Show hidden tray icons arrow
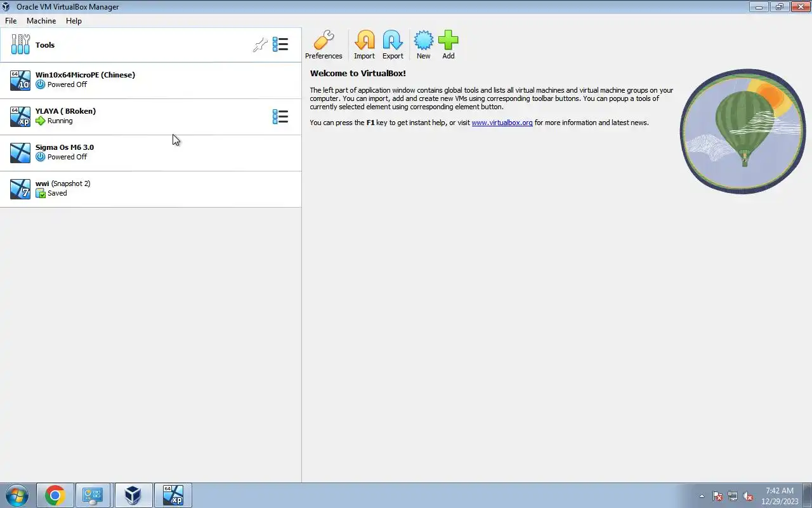812x508 pixels. (702, 497)
